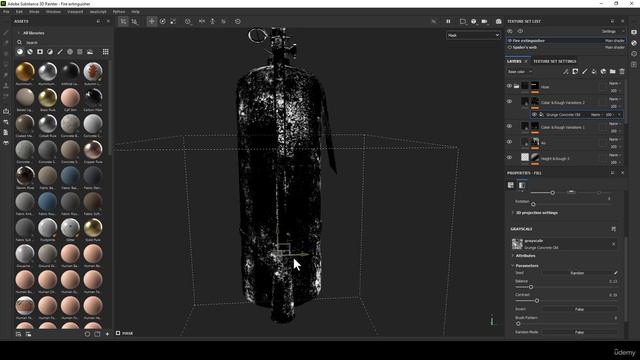Viewport: 640px width, 360px height.
Task: Hide the Color & Rough Variations 1 layer
Action: pos(509,126)
